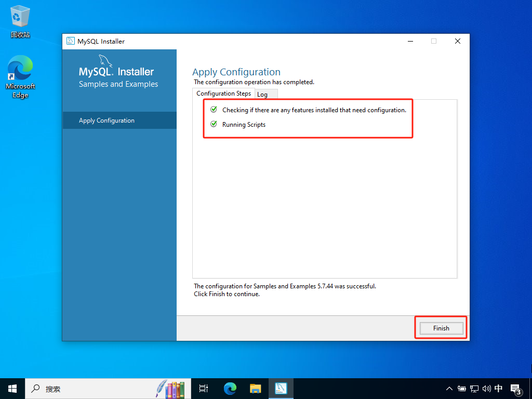
Task: Open the notification center
Action: coord(516,389)
